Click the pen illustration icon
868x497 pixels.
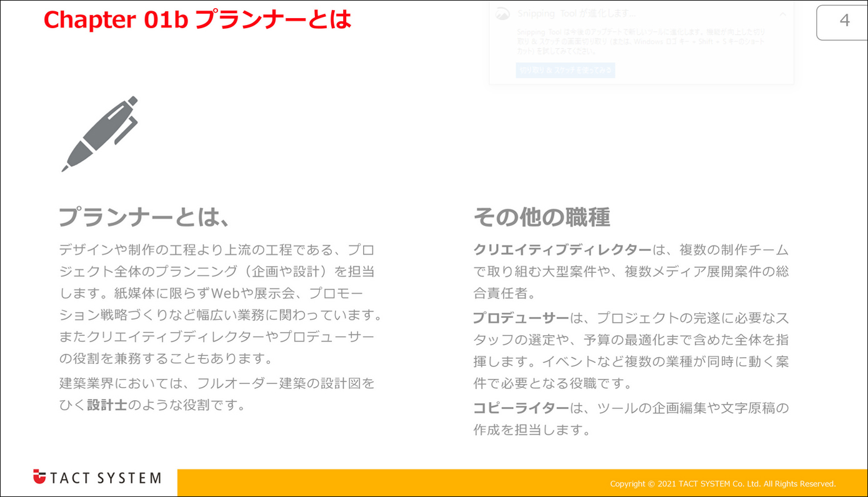tap(100, 134)
